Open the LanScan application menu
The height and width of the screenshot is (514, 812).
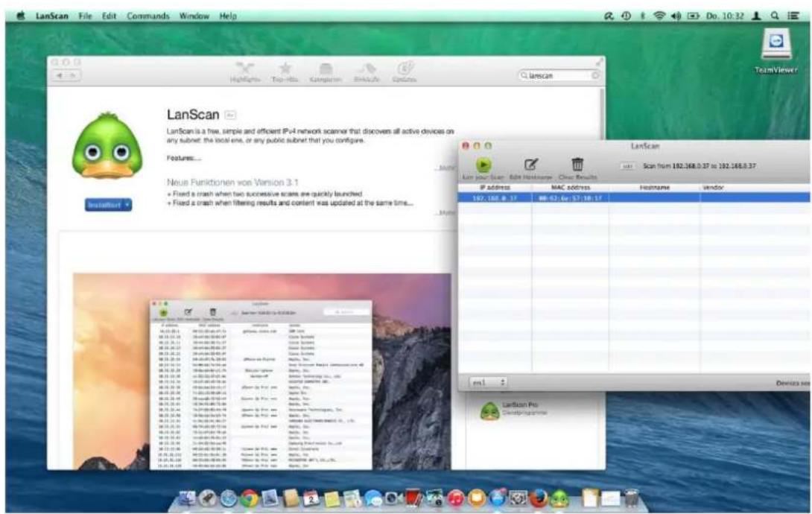(52, 16)
